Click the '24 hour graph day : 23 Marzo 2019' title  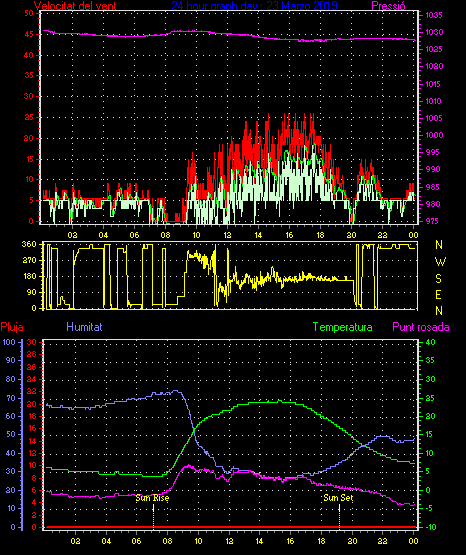coord(254,5)
